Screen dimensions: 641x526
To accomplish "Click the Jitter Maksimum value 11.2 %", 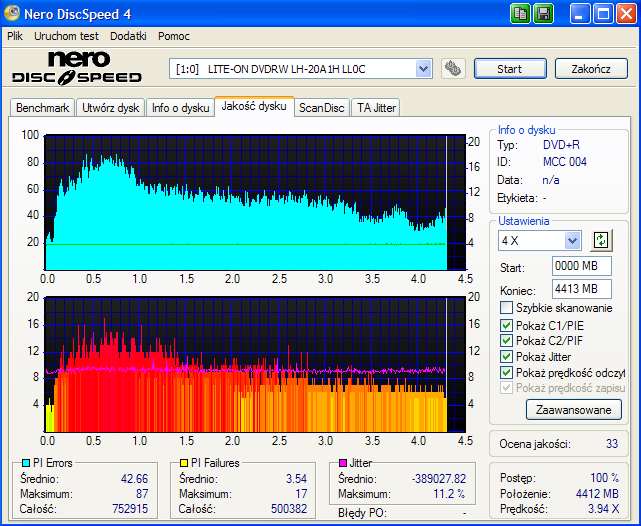I will coord(449,494).
